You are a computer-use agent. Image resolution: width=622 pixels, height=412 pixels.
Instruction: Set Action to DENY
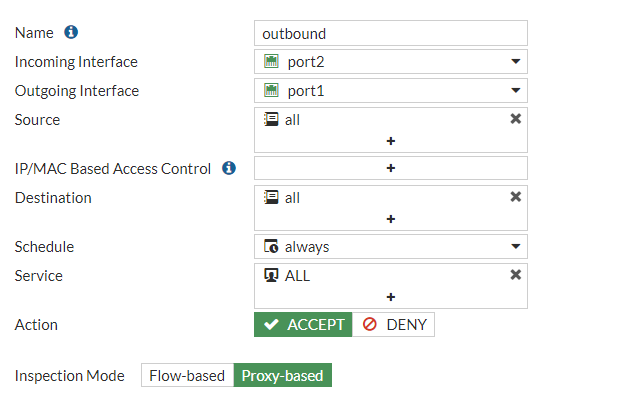394,325
